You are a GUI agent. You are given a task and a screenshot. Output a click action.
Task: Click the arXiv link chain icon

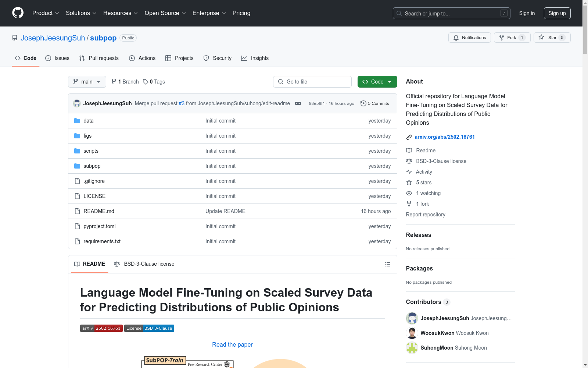[409, 137]
